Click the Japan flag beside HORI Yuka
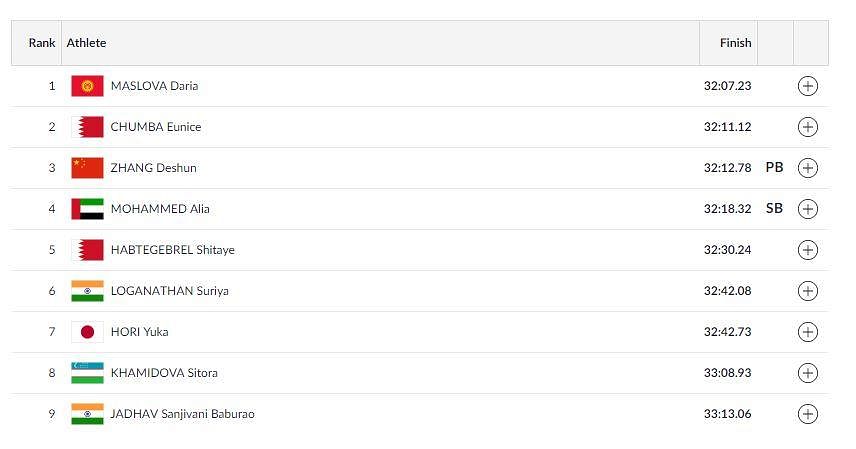 (87, 332)
